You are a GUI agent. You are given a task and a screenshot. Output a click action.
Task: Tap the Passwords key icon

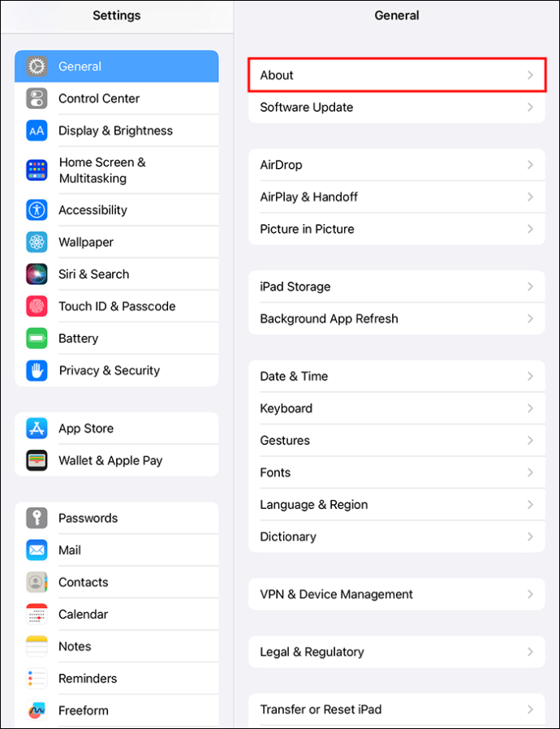37,518
